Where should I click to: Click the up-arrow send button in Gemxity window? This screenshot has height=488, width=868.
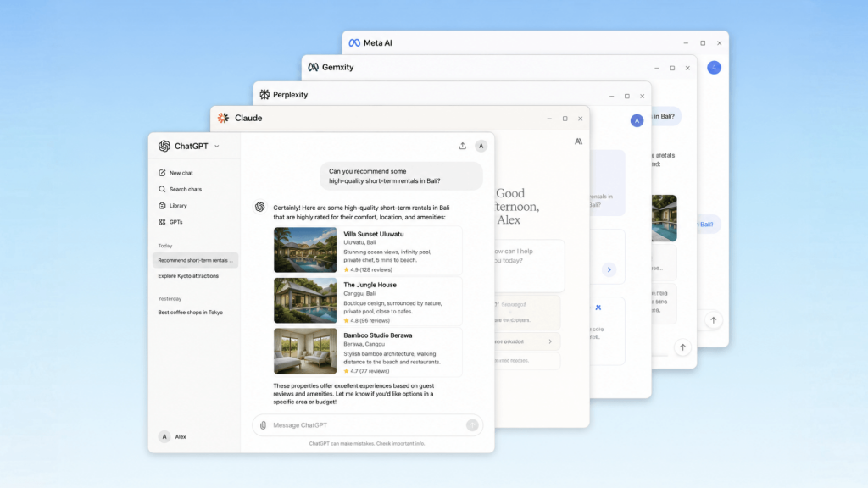pos(682,347)
